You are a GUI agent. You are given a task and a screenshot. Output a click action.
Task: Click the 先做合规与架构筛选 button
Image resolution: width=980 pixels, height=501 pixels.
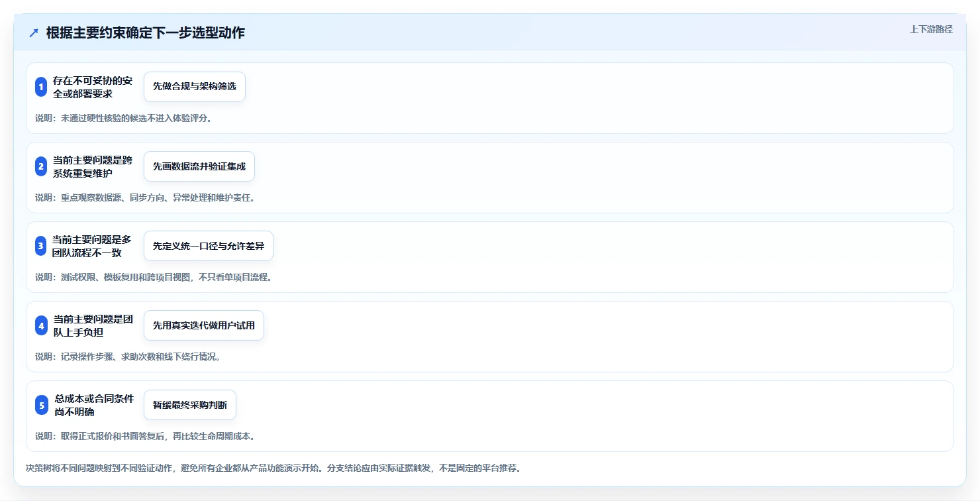tap(195, 87)
